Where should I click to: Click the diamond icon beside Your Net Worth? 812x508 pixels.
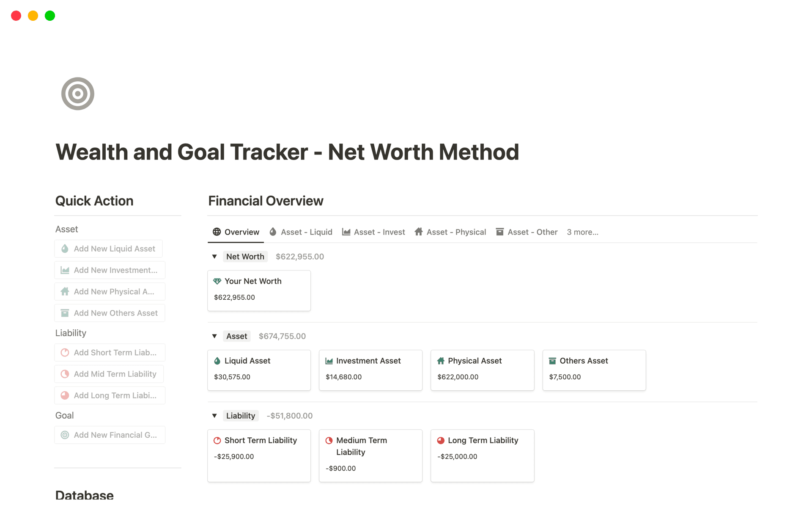(x=217, y=281)
